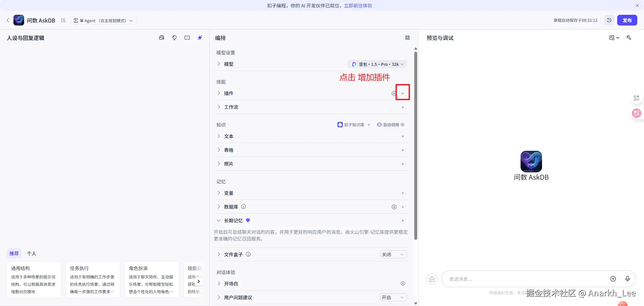644x306 pixels.
Task: Open the 自动调用 settings in 知识 section
Action: pos(391,125)
